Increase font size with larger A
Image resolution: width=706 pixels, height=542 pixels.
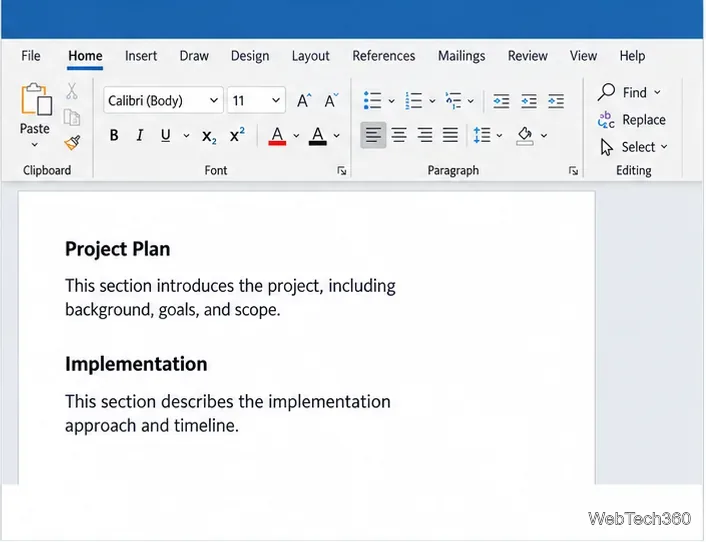304,100
